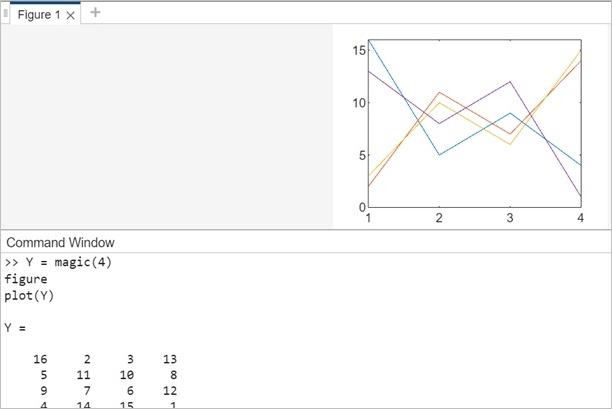Click the value 12 in matrix output
Viewport: 612px width, 409px height.
(168, 391)
